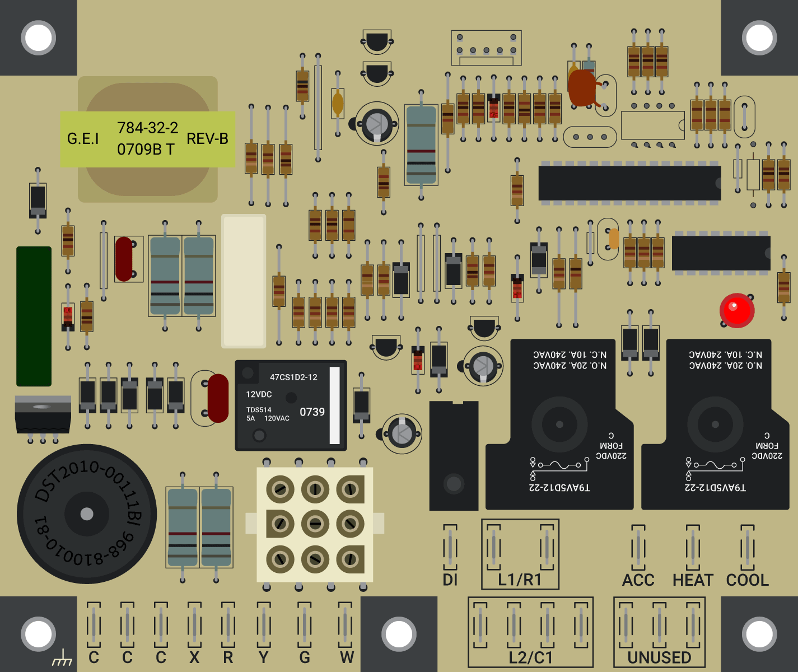Viewport: 798px width, 672px height.
Task: Click the top-right corner mounting hole
Action: click(759, 38)
